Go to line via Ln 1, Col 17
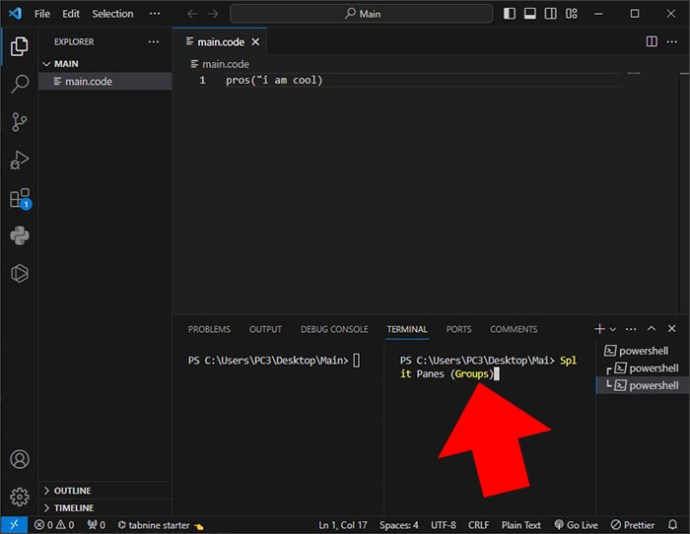The width and height of the screenshot is (690, 534). pos(343,525)
